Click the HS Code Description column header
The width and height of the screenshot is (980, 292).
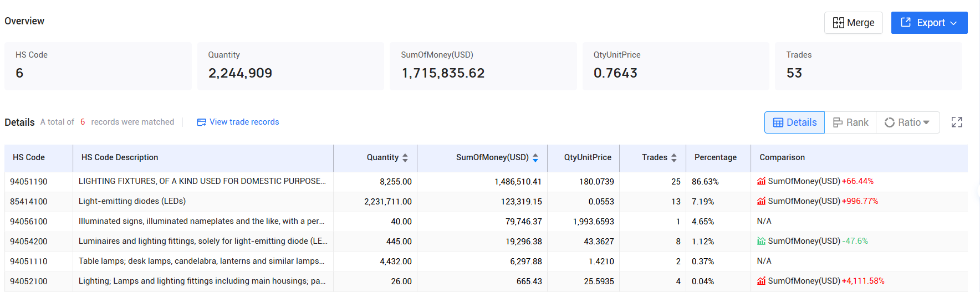coord(120,157)
